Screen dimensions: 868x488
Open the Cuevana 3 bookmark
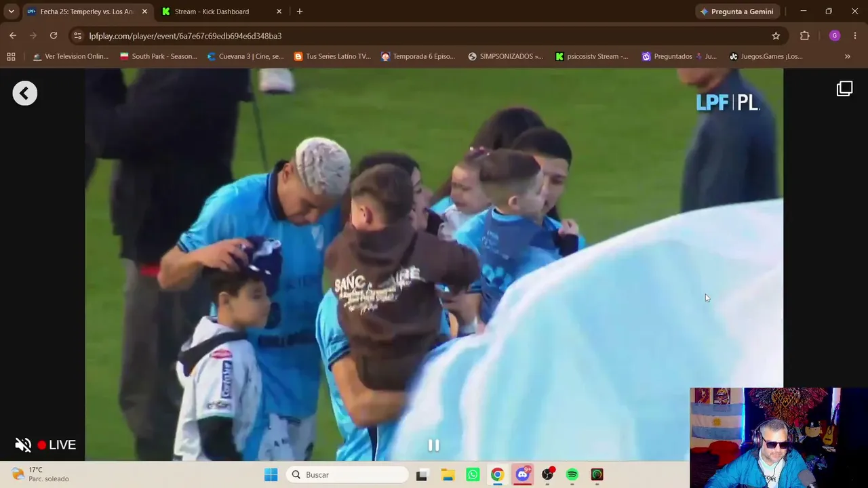tap(245, 56)
